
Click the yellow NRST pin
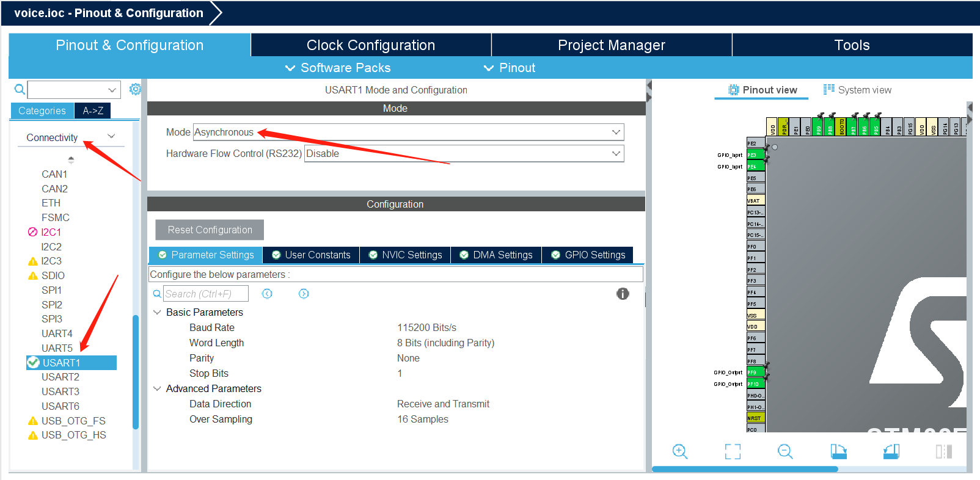[756, 418]
